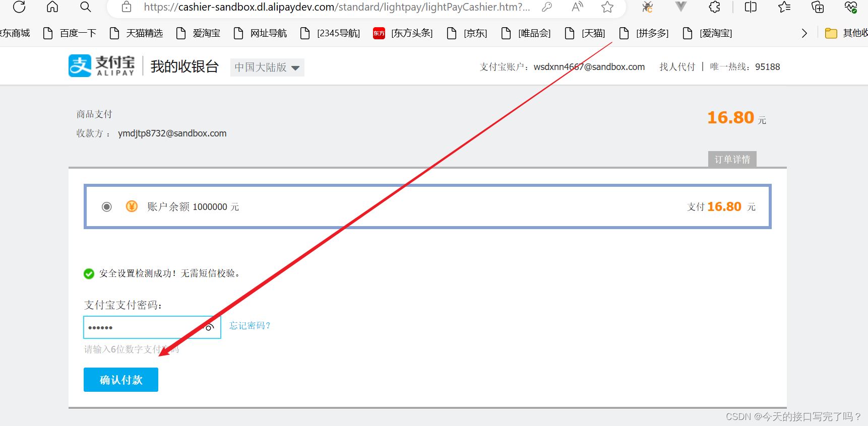Screen dimensions: 868x426
Task: Click the 安全设置检测成功 message
Action: (170, 273)
